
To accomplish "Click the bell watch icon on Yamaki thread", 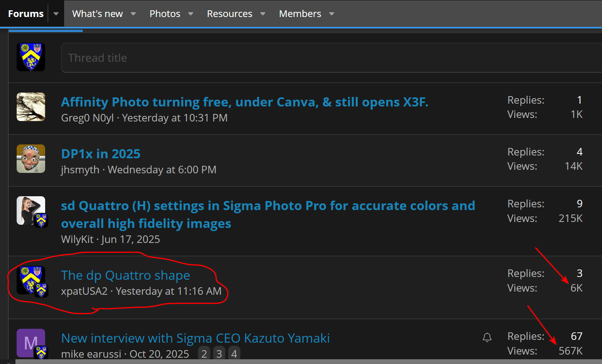I will click(x=487, y=337).
